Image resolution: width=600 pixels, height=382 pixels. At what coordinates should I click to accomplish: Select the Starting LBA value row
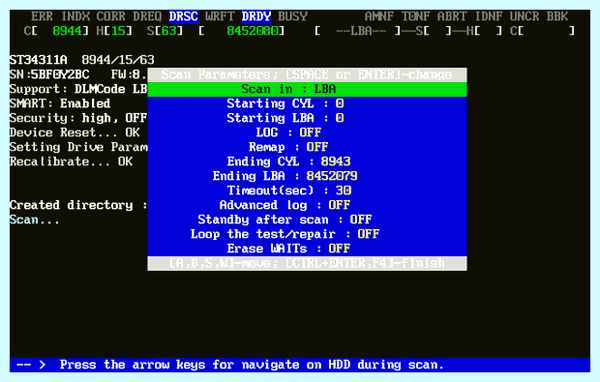pos(307,118)
